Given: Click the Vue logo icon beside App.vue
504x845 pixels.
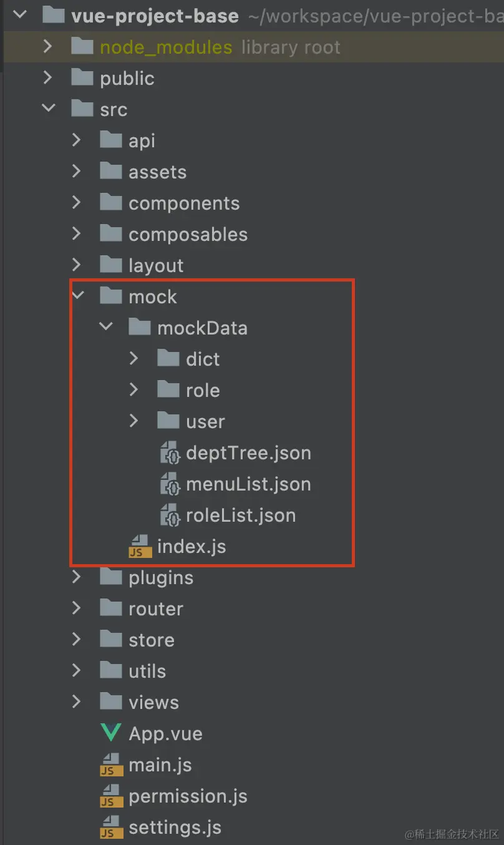Looking at the screenshot, I should click(110, 733).
